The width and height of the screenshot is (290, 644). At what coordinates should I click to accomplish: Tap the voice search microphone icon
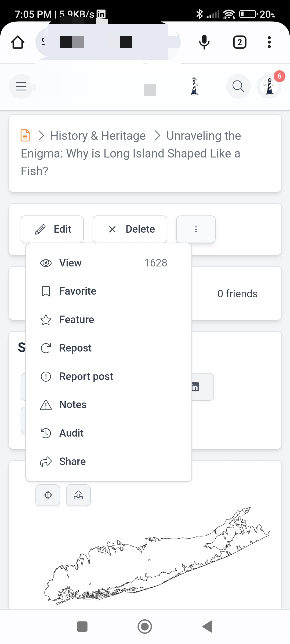tap(204, 42)
